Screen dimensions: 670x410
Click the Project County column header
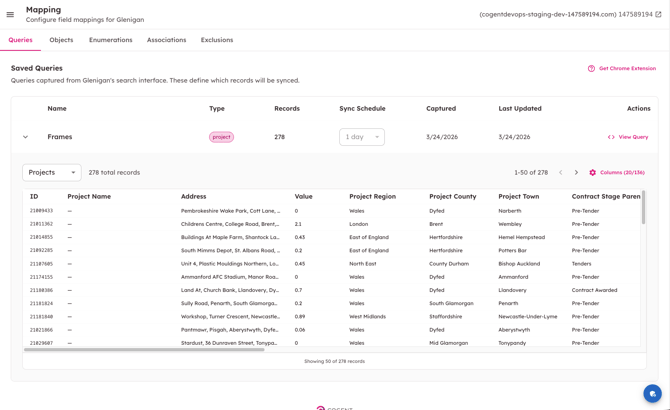[453, 196]
